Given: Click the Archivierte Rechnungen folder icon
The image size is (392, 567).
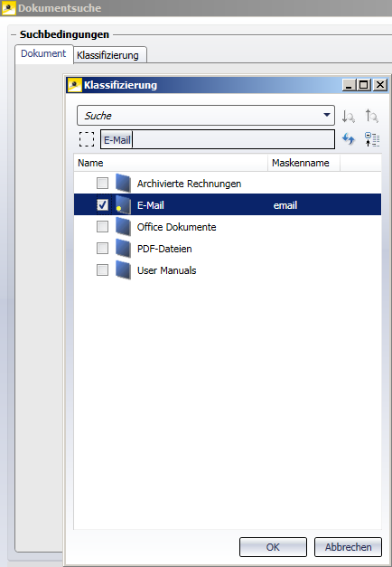Looking at the screenshot, I should pos(123,183).
